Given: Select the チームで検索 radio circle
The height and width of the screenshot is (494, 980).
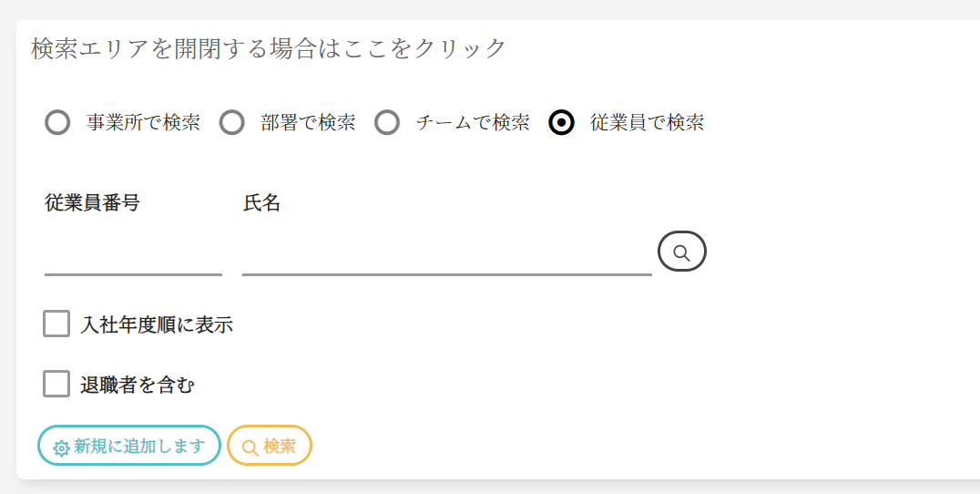Looking at the screenshot, I should point(387,122).
